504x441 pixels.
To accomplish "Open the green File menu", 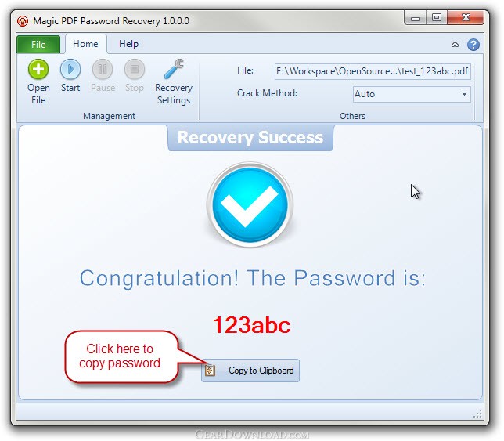I will (x=38, y=45).
